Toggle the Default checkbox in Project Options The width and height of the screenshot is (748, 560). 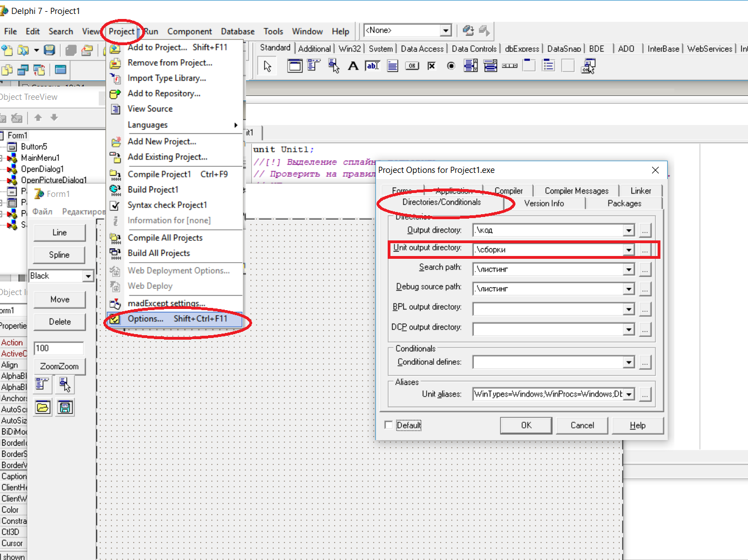pyautogui.click(x=389, y=425)
